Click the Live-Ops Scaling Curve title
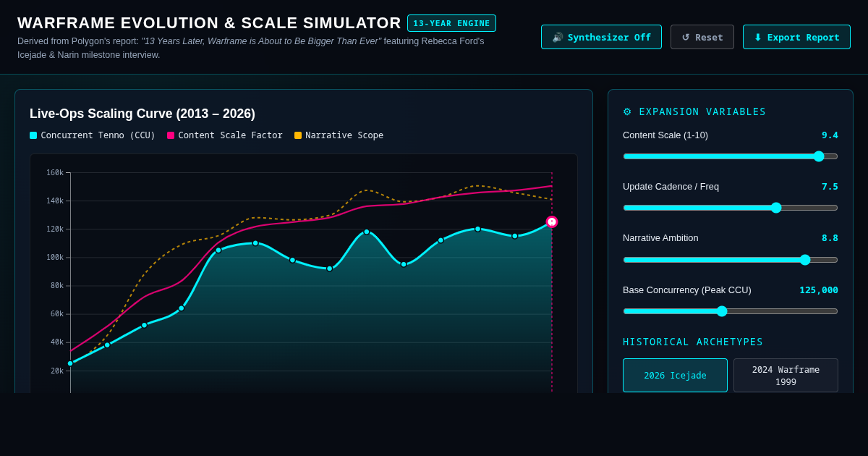868x456 pixels. (142, 114)
